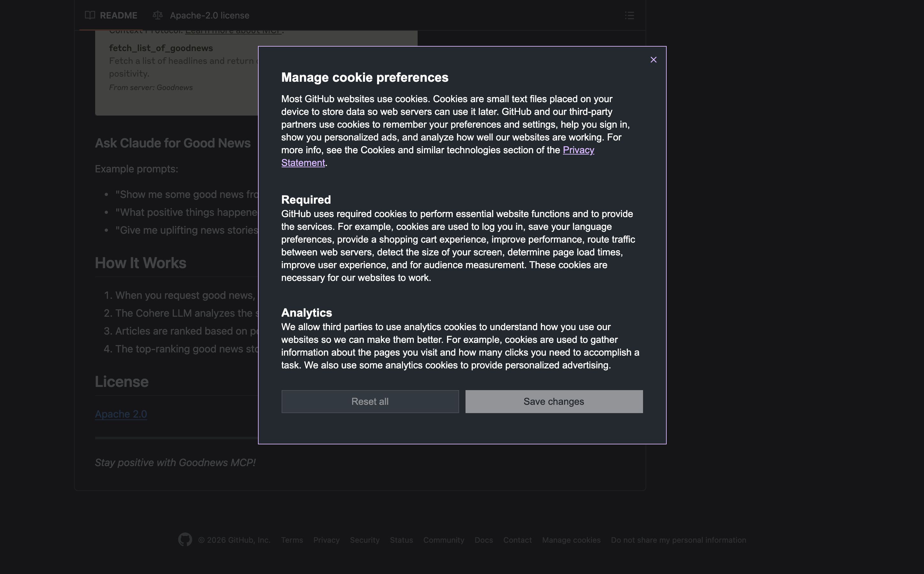Open the Privacy Statement link
The height and width of the screenshot is (574, 924).
pos(578,150)
